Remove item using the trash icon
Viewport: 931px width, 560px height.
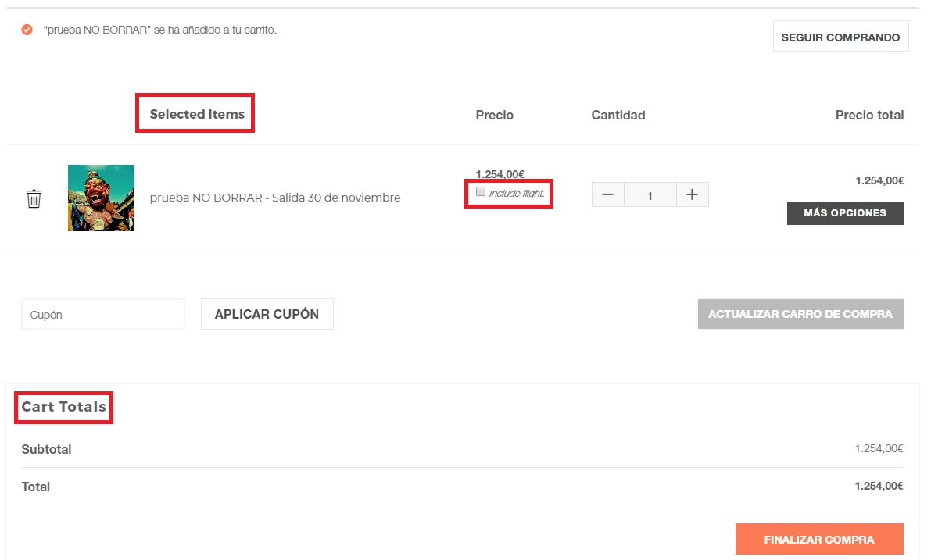34,198
